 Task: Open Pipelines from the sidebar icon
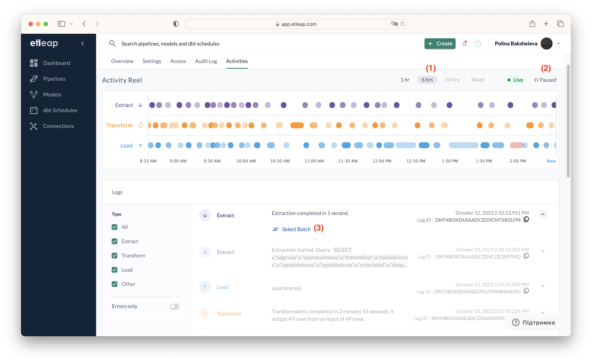(x=34, y=79)
